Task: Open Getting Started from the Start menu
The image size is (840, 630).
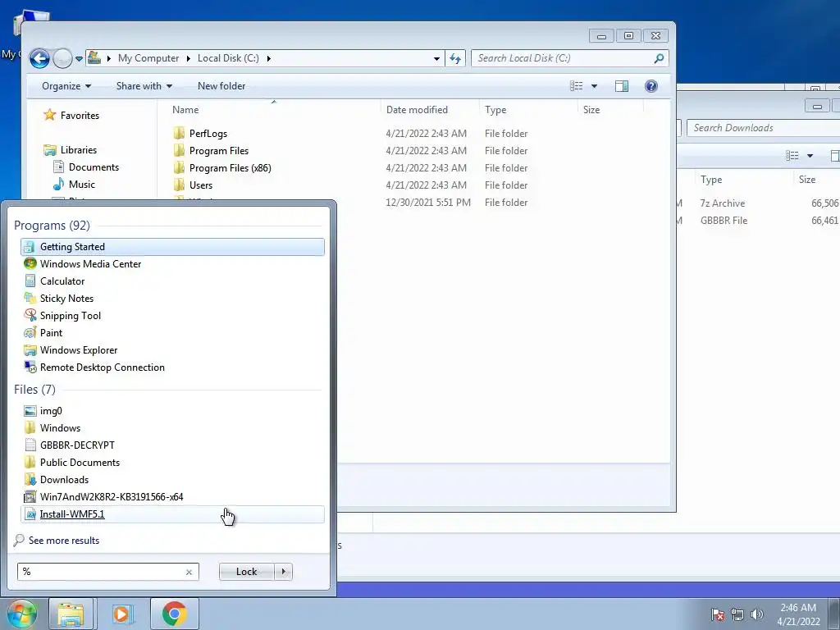Action: [172, 246]
